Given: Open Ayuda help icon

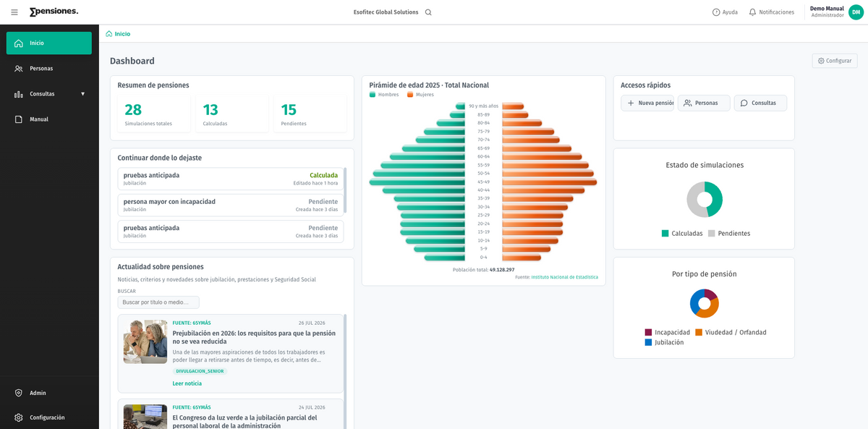Looking at the screenshot, I should pyautogui.click(x=716, y=12).
